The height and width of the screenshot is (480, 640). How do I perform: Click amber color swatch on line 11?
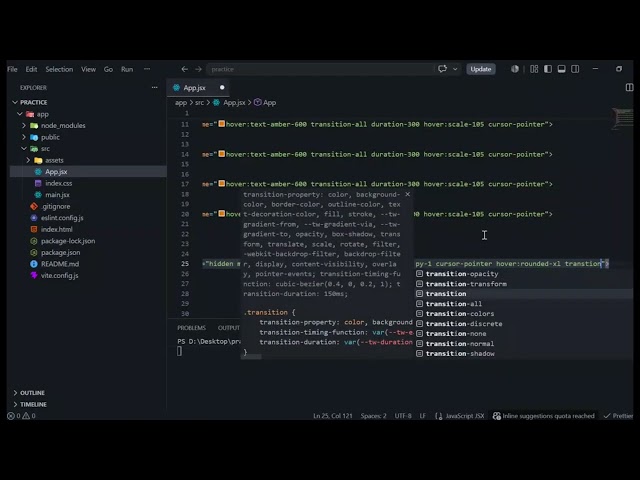tap(222, 124)
